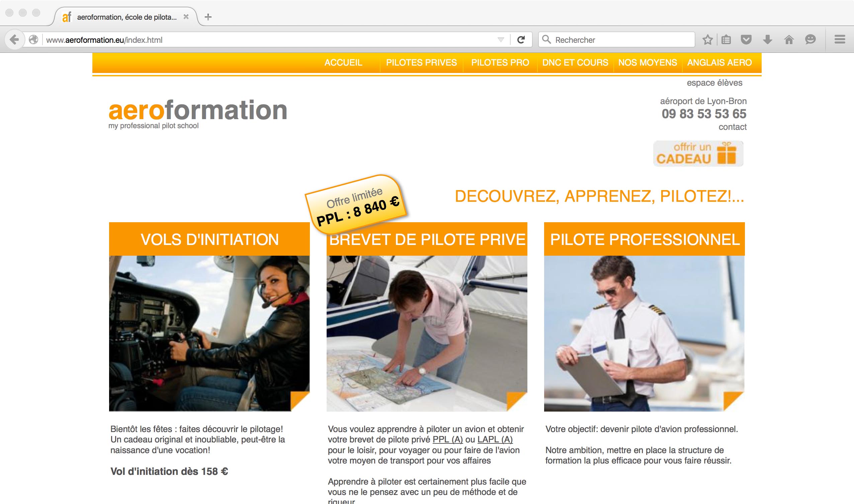Open the PILOTES PRIVES menu item
This screenshot has width=854, height=504.
[x=421, y=63]
